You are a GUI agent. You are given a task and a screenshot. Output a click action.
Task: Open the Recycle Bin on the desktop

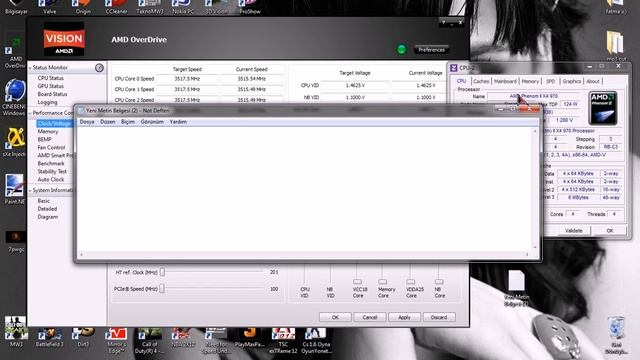pos(616,335)
